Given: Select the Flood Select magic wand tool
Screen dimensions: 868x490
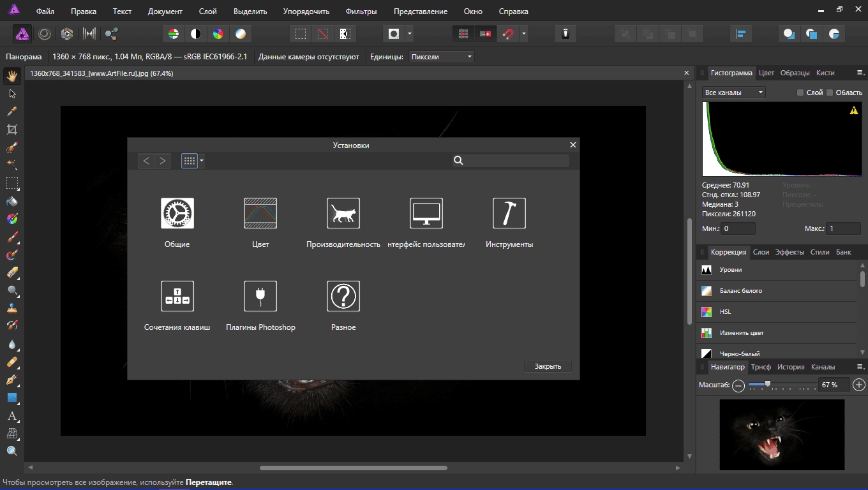Looking at the screenshot, I should [x=11, y=165].
